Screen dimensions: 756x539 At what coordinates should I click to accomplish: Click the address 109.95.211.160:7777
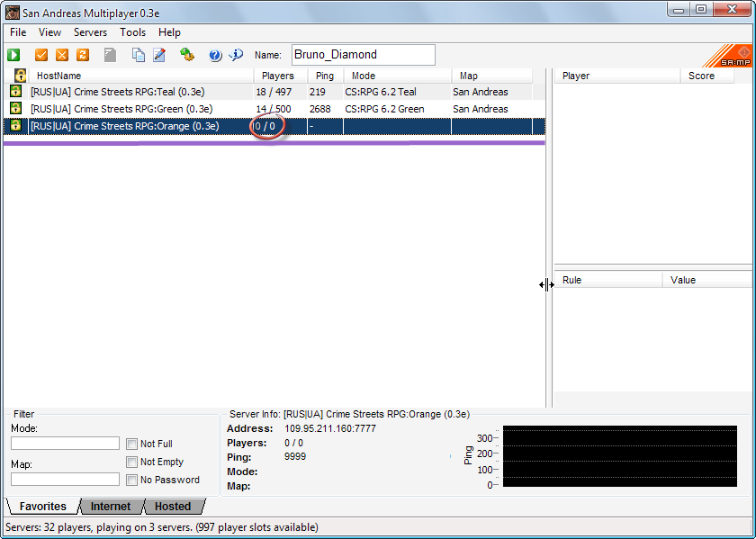point(330,428)
